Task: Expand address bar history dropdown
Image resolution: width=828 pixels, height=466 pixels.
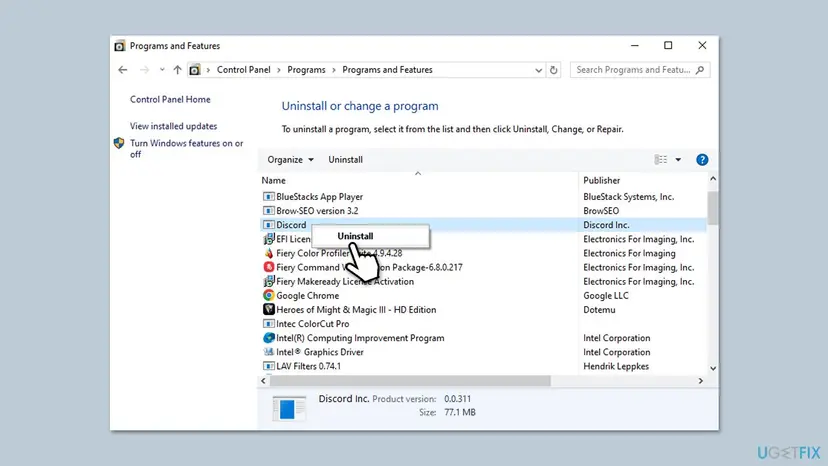Action: tap(538, 70)
